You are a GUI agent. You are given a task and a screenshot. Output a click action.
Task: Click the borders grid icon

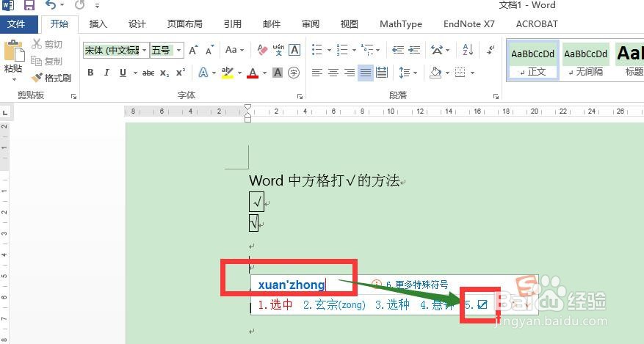(460, 73)
